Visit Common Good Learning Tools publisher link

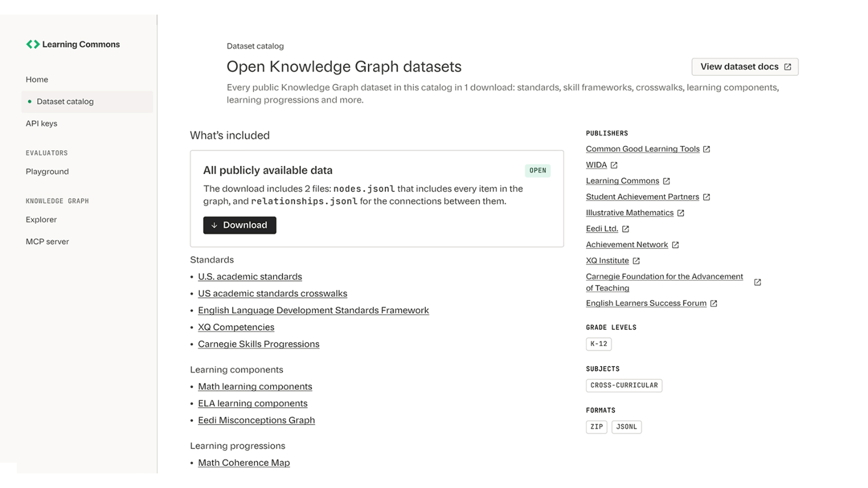643,149
